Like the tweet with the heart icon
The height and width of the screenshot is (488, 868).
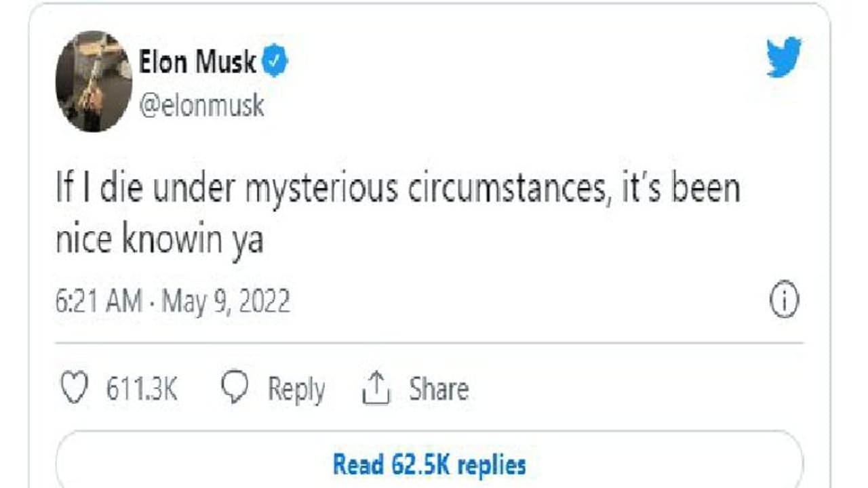click(x=75, y=390)
